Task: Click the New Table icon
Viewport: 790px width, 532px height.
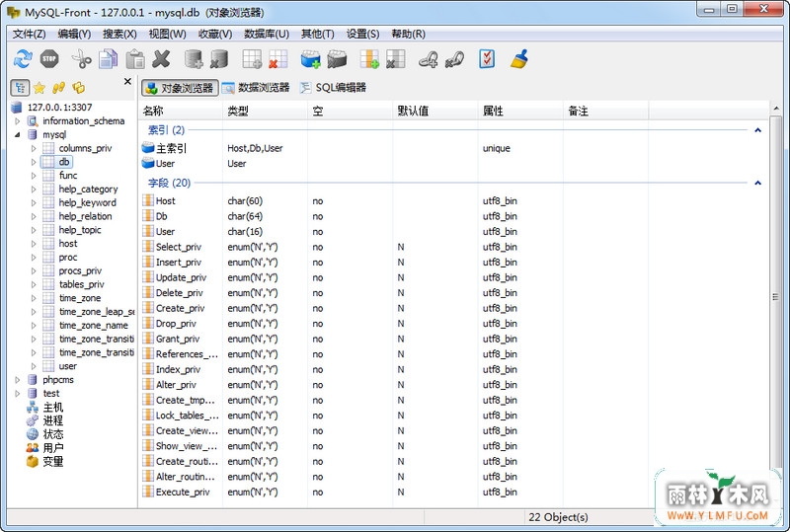Action: pyautogui.click(x=252, y=59)
